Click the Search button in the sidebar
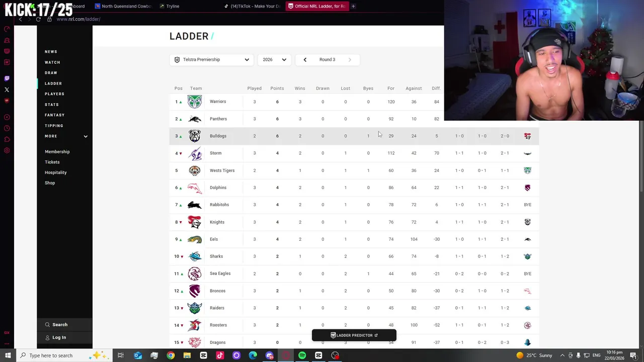644x362 pixels. pyautogui.click(x=64, y=325)
